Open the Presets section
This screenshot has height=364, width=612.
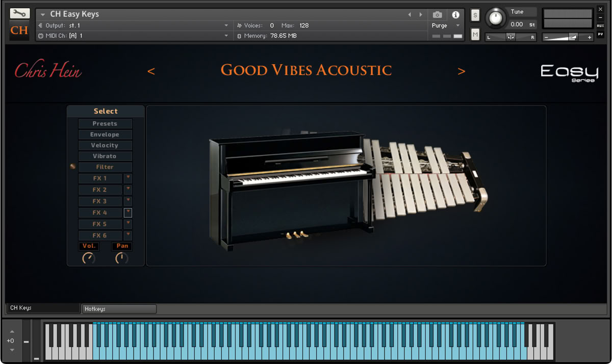(105, 124)
